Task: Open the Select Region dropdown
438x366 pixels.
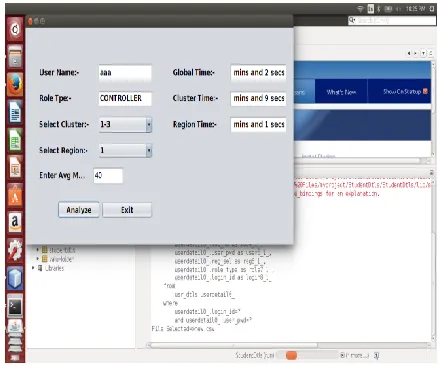Action: coord(125,150)
